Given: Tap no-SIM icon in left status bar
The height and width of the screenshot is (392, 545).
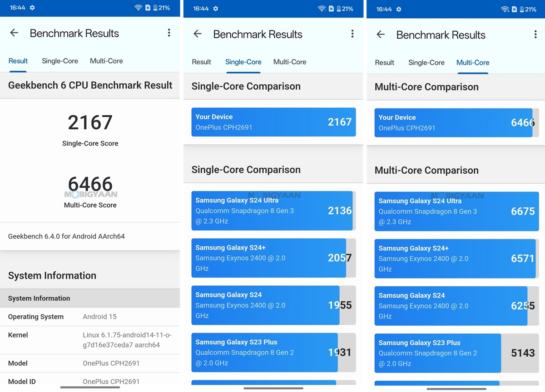Looking at the screenshot, I should (148, 8).
